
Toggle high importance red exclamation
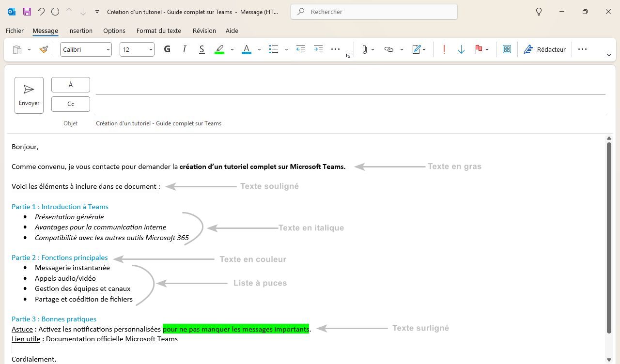pos(444,49)
